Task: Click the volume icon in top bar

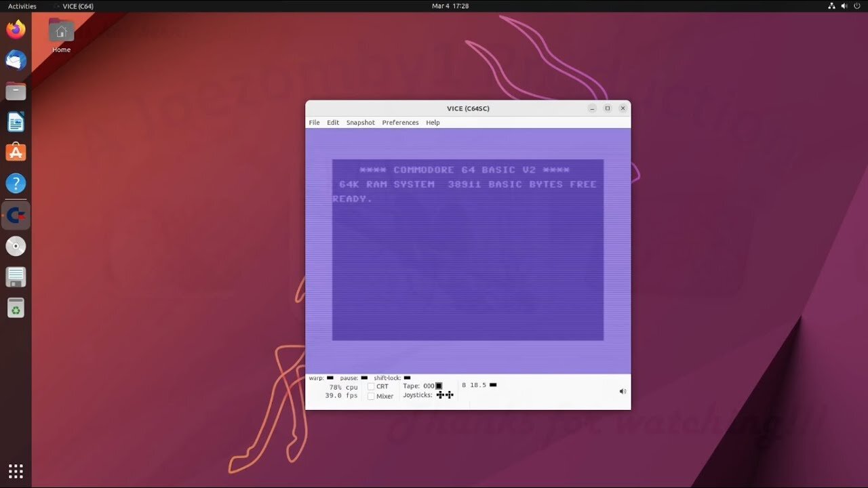Action: (845, 6)
